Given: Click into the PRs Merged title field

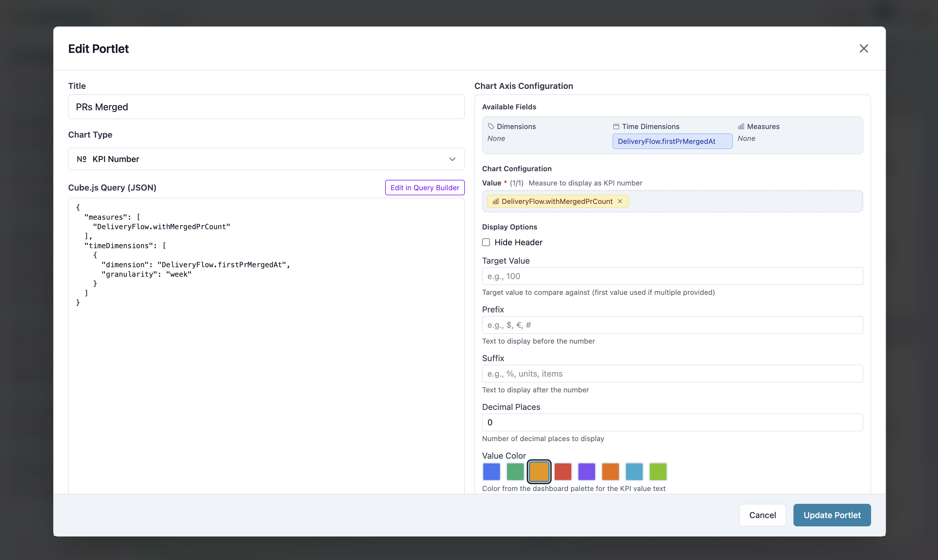Looking at the screenshot, I should (x=266, y=107).
